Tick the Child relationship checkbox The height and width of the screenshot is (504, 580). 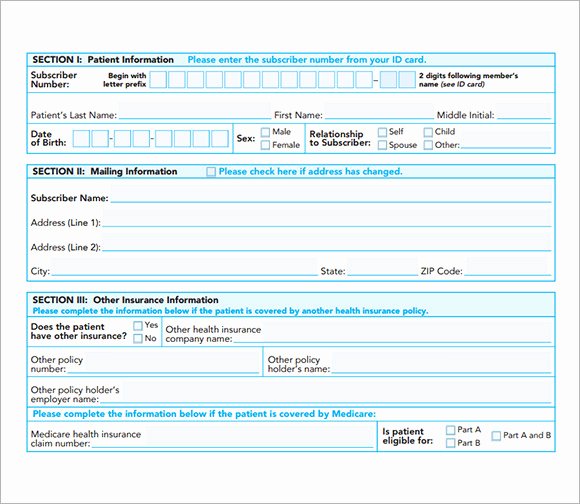pyautogui.click(x=428, y=132)
